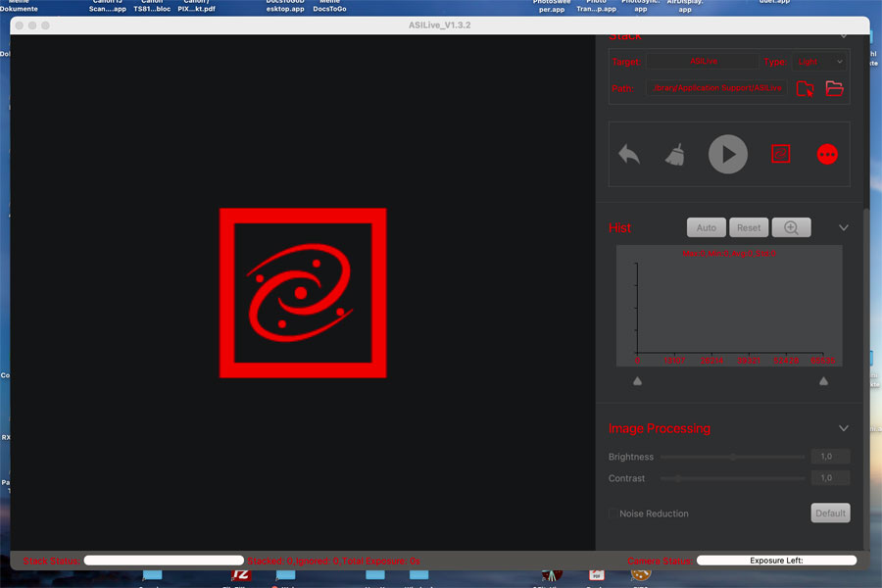This screenshot has height=588, width=882.
Task: Click the Stacked Ignored Total Exposure status text
Action: click(333, 561)
